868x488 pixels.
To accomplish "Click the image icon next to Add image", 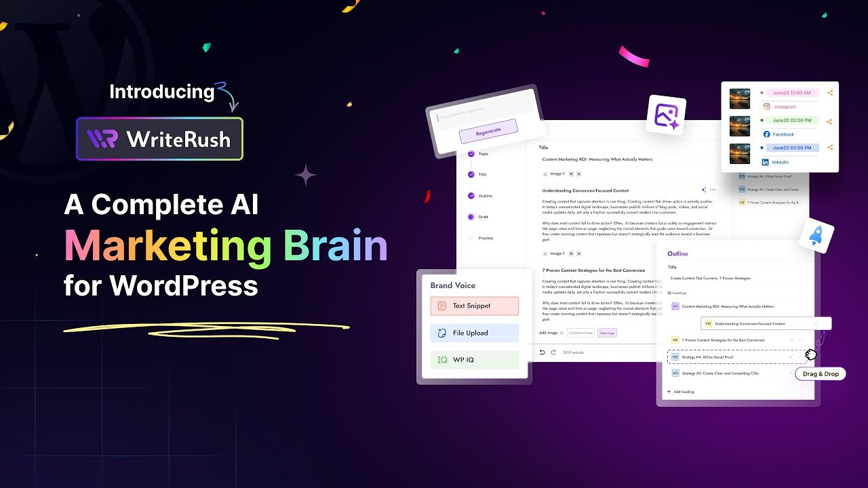I will tap(561, 333).
